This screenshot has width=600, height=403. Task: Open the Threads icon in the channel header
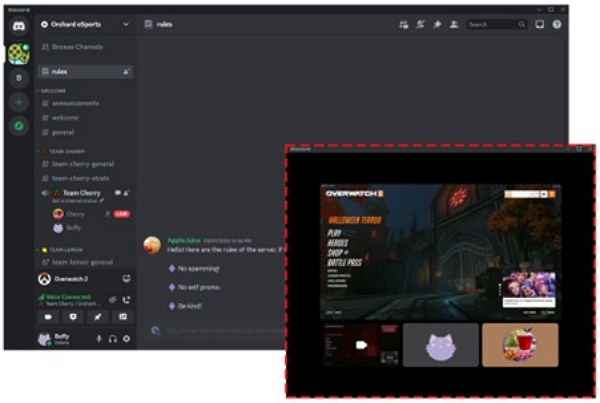(x=403, y=24)
